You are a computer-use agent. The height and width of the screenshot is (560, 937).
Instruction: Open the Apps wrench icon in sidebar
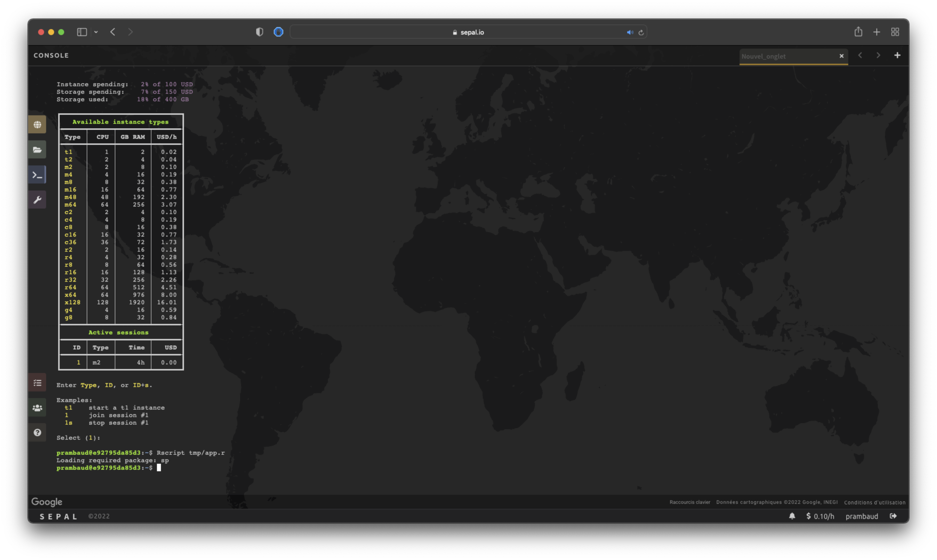click(x=37, y=200)
